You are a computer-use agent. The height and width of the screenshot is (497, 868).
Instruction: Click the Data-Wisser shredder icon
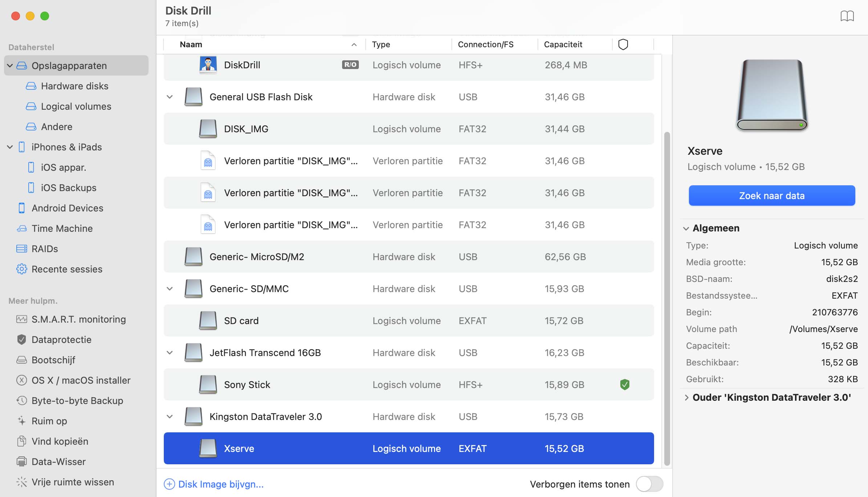(x=22, y=462)
